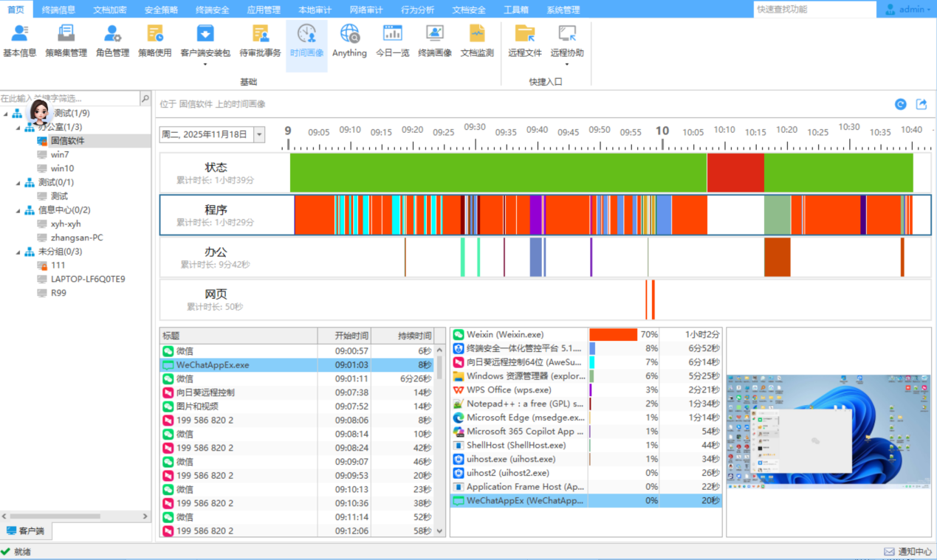Open the 行为分析 ribbon tab
The height and width of the screenshot is (560, 937).
[418, 10]
